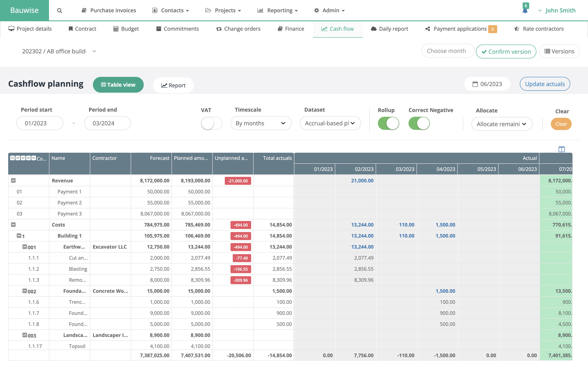588x368 pixels.
Task: Open the Admin menu
Action: tap(329, 10)
